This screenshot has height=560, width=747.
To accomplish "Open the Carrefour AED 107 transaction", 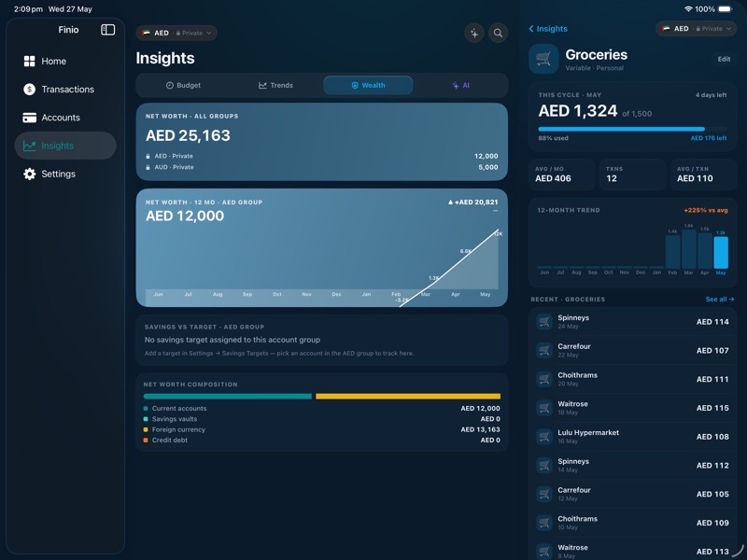I will tap(632, 351).
